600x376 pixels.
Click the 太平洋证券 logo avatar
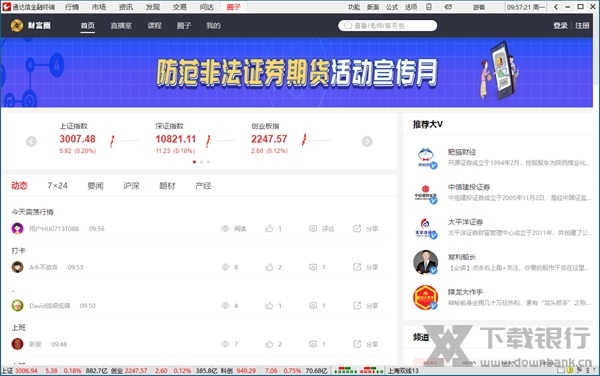point(426,228)
